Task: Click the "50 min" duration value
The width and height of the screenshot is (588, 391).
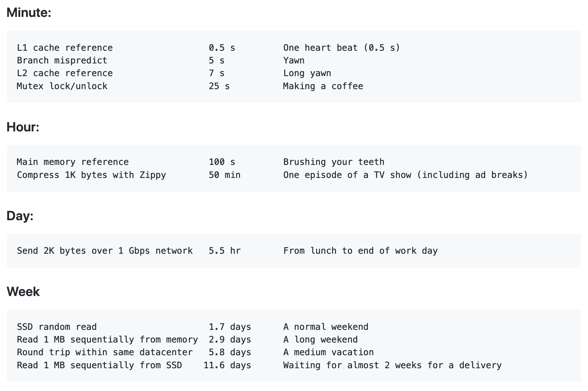Action: pos(225,175)
